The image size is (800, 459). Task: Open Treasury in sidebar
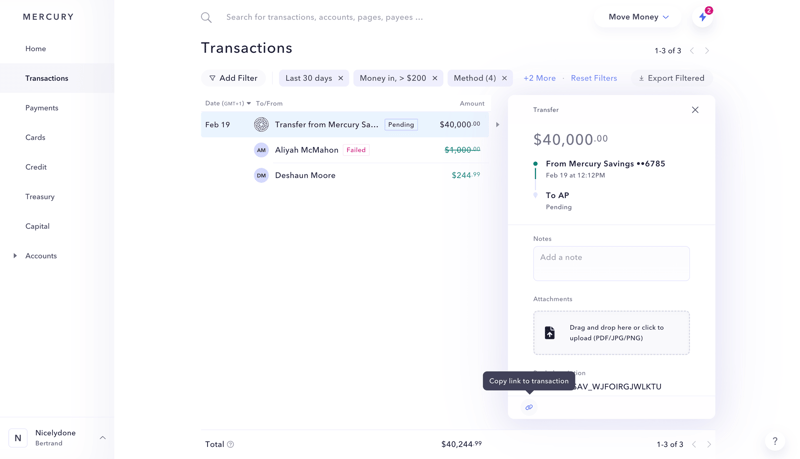click(x=40, y=196)
